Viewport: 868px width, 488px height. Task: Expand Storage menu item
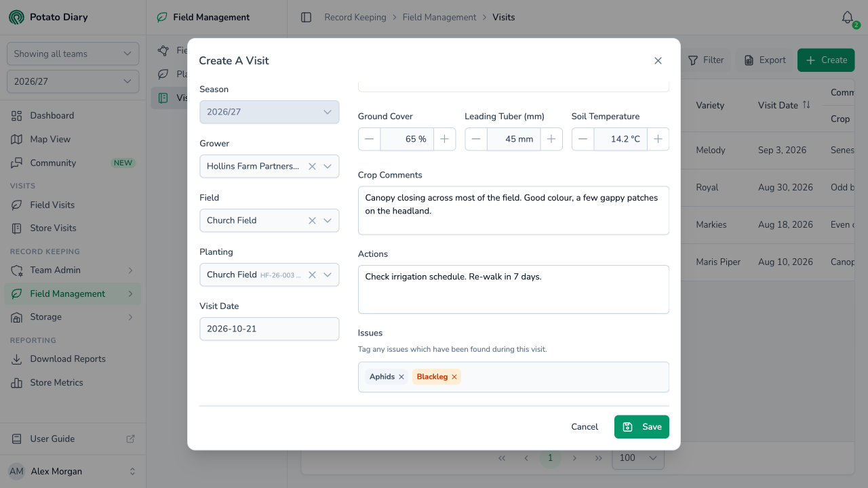[73, 317]
